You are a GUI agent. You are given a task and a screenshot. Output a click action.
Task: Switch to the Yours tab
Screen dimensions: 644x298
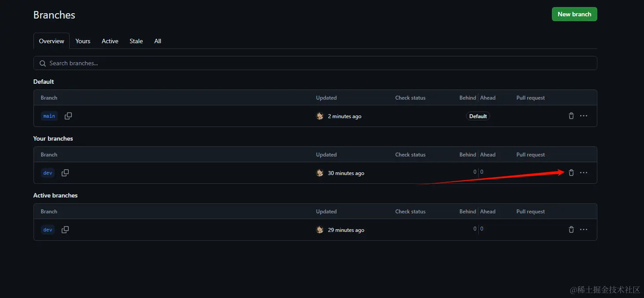(x=83, y=41)
